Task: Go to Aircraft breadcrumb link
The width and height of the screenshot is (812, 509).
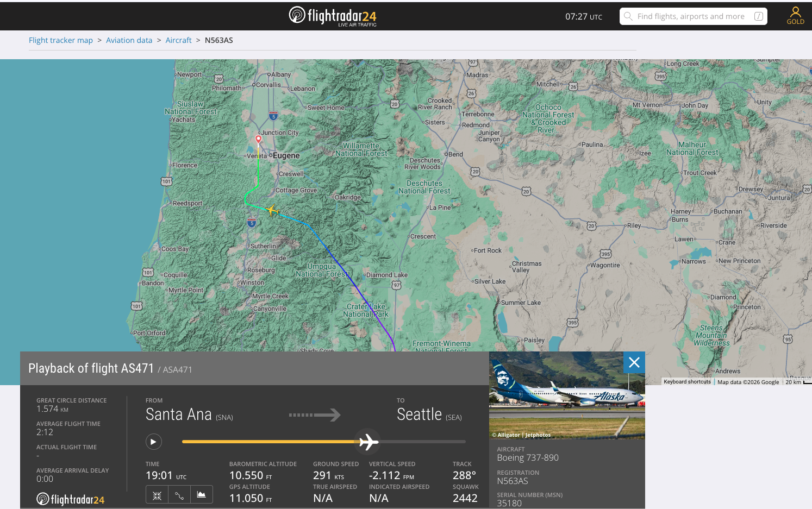Action: point(179,40)
